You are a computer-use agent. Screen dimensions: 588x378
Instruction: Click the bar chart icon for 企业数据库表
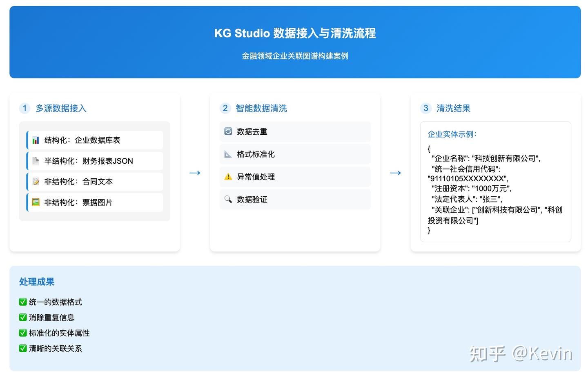pos(36,140)
